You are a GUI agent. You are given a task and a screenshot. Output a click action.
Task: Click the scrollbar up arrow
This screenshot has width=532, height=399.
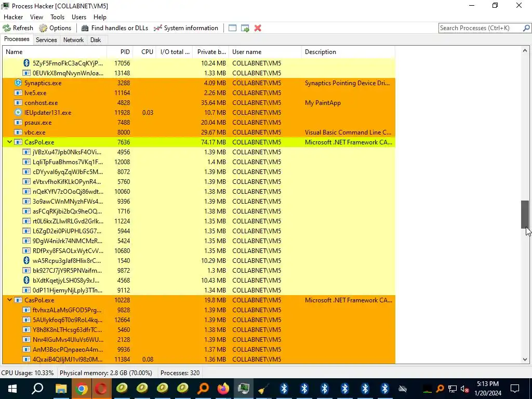(525, 50)
